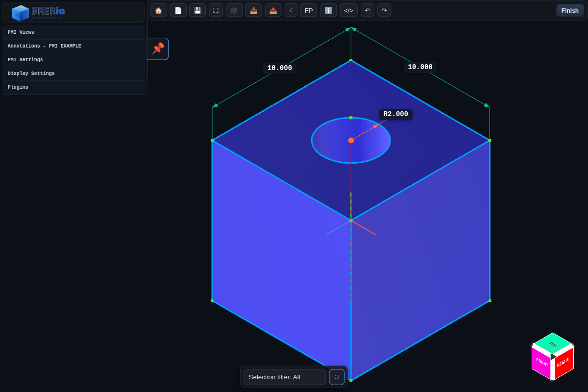Click the import inbox tray icon

tap(253, 10)
